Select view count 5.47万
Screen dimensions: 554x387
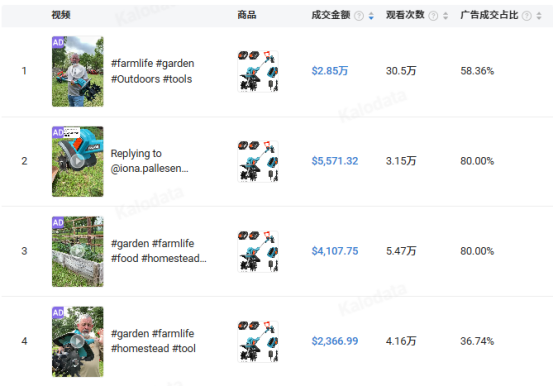tap(401, 251)
